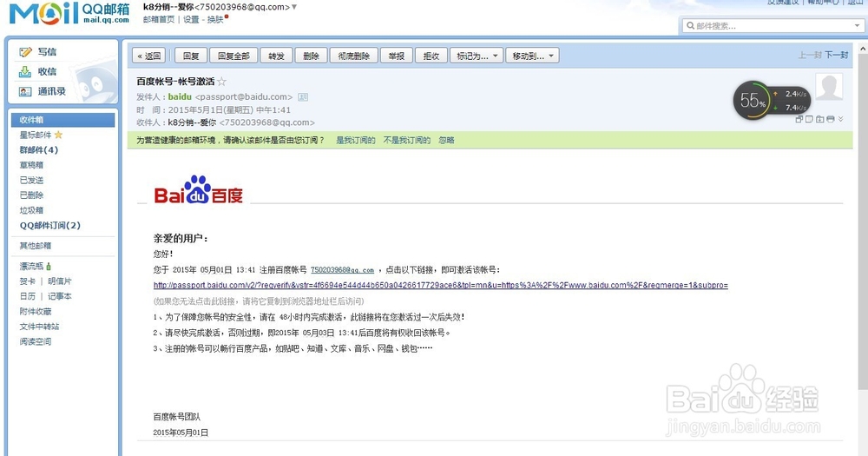Open the 移动到... dropdown
Image resolution: width=868 pixels, height=456 pixels.
click(x=532, y=56)
